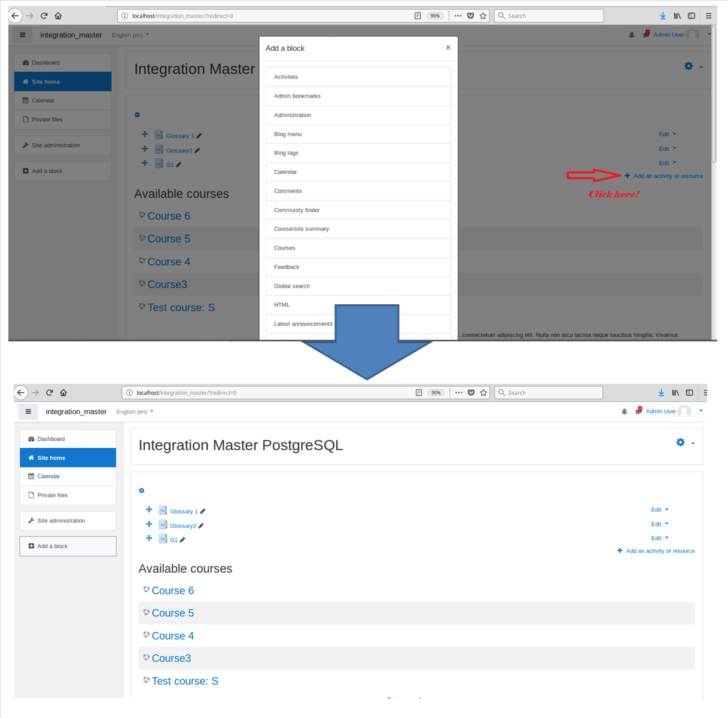
Task: Click the Search field in top browser
Action: [x=549, y=16]
